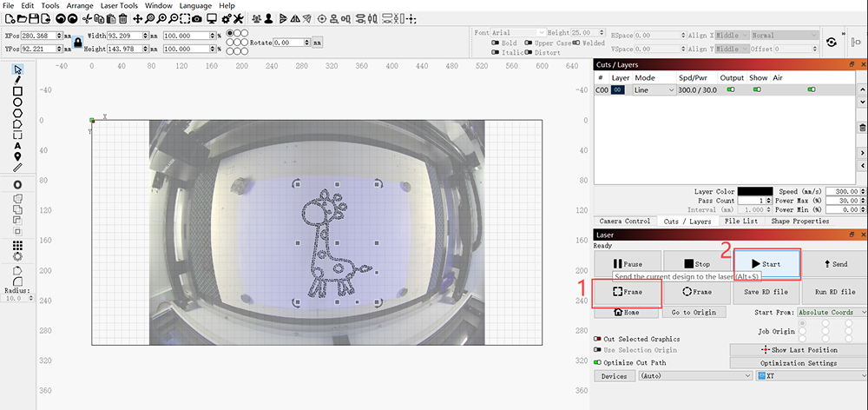
Task: Open the Font dropdown showing Arial
Action: pyautogui.click(x=518, y=33)
